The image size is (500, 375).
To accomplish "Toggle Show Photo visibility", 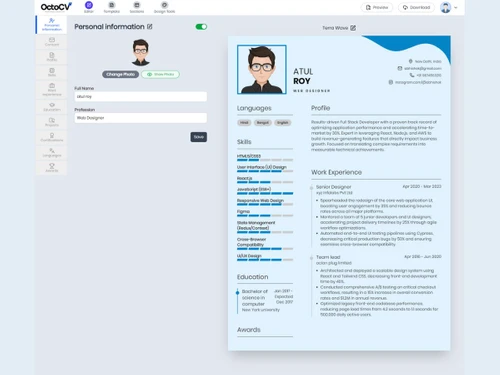I will [x=160, y=74].
